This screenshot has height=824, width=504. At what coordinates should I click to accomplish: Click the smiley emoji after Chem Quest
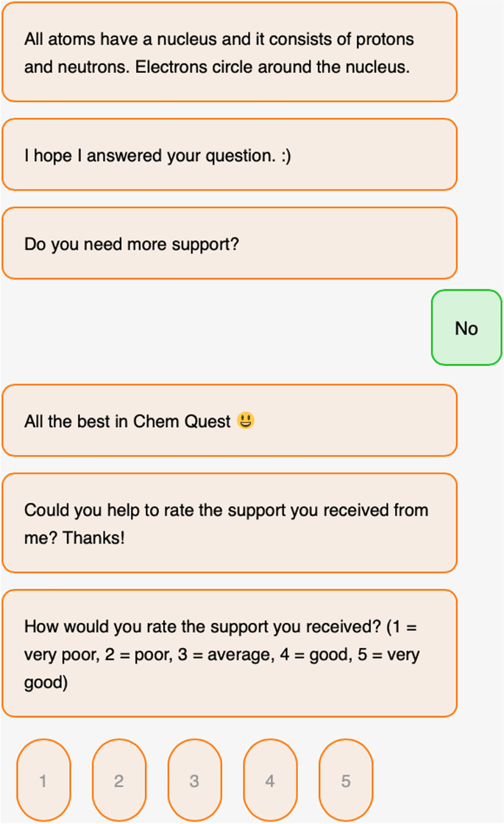(x=246, y=421)
